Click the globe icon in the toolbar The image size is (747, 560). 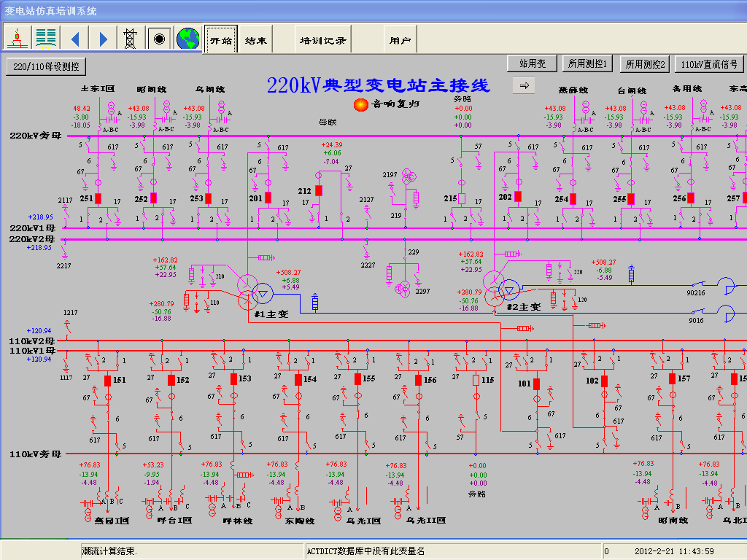click(x=187, y=38)
